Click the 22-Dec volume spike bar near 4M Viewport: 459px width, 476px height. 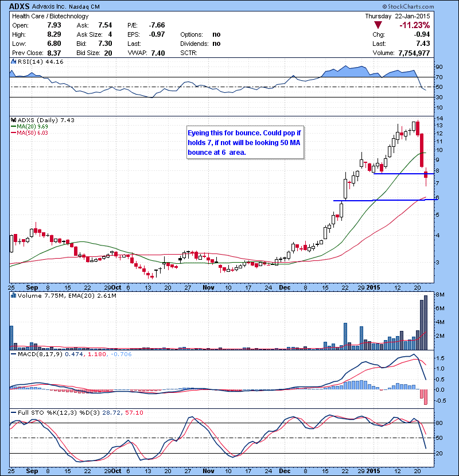tap(345, 337)
